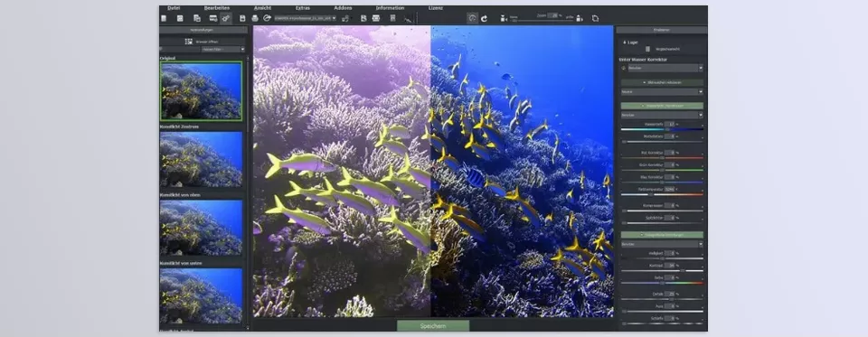Open the Neutral dropdown
The height and width of the screenshot is (337, 868).
click(662, 92)
